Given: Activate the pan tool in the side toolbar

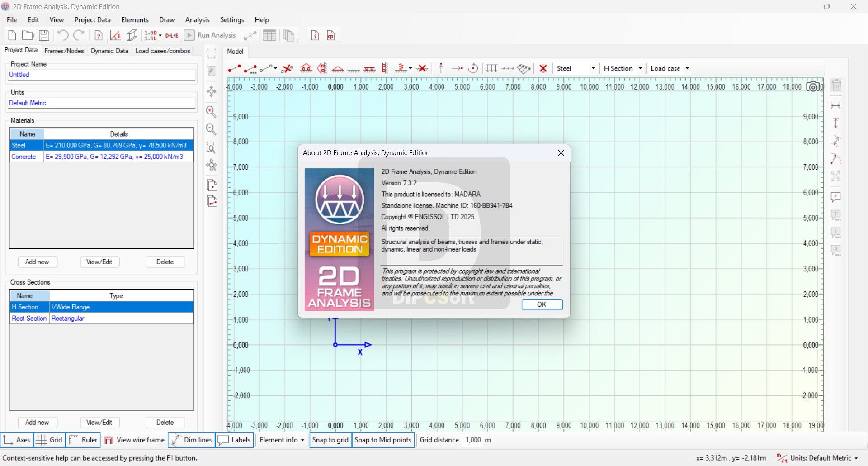Looking at the screenshot, I should 211,92.
